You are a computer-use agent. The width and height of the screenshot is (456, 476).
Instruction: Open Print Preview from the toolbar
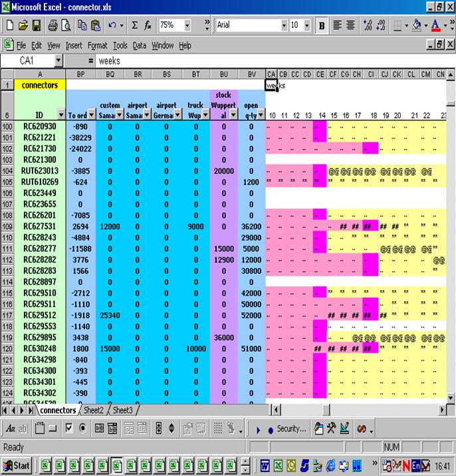[x=66, y=25]
